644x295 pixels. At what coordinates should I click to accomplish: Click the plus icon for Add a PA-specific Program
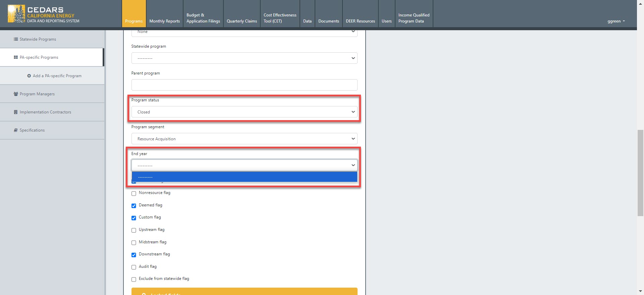click(x=29, y=76)
